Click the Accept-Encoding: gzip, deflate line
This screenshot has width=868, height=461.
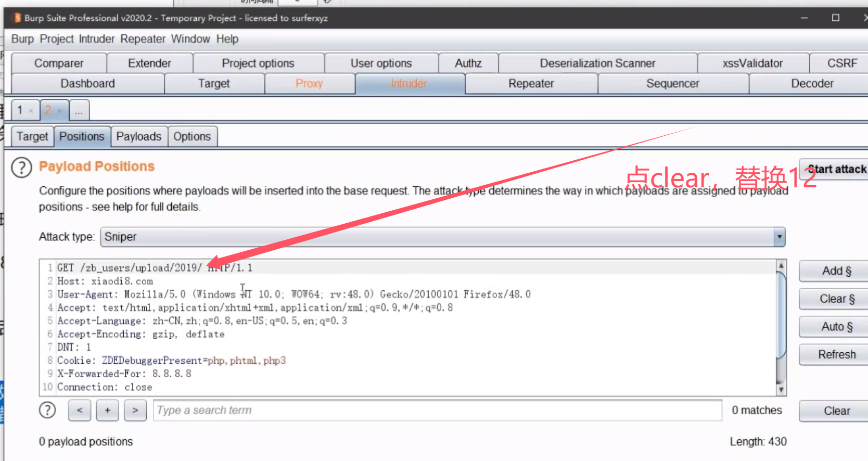coord(141,334)
